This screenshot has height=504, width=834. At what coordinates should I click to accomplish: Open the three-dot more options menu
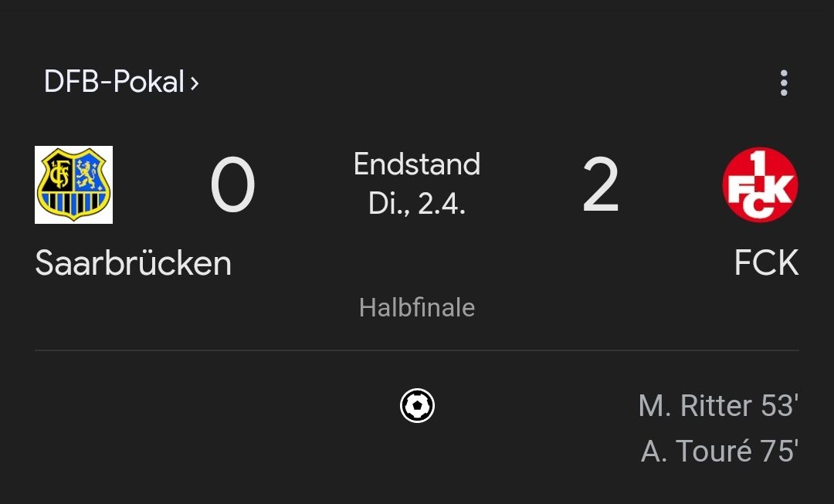point(784,83)
